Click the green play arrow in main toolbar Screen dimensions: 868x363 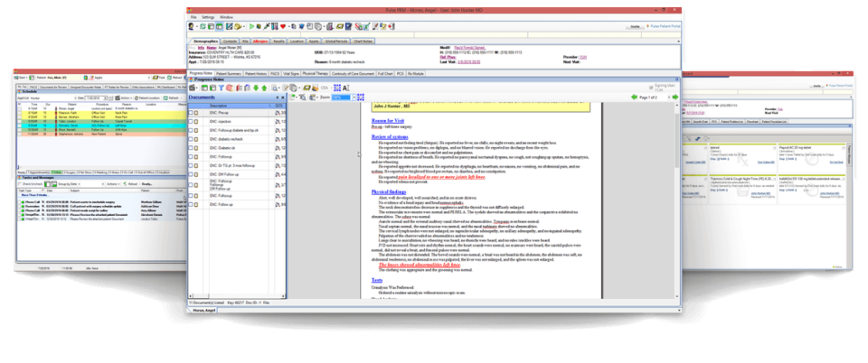[x=251, y=26]
